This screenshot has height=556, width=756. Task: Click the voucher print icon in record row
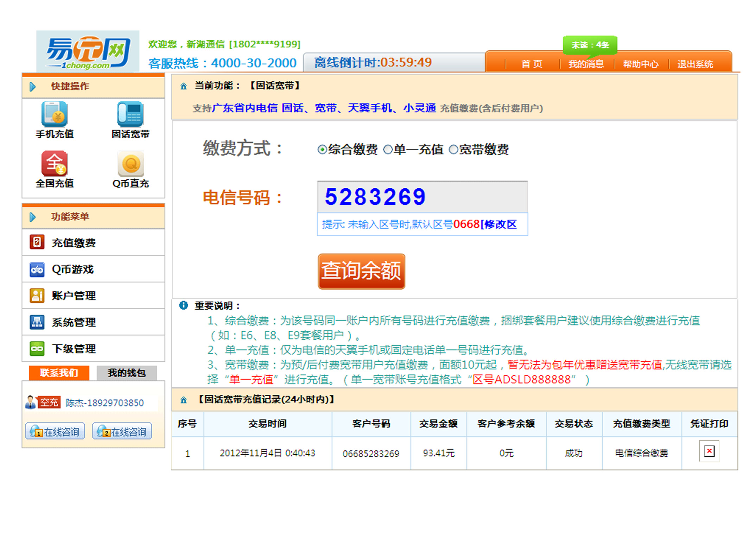tap(709, 451)
